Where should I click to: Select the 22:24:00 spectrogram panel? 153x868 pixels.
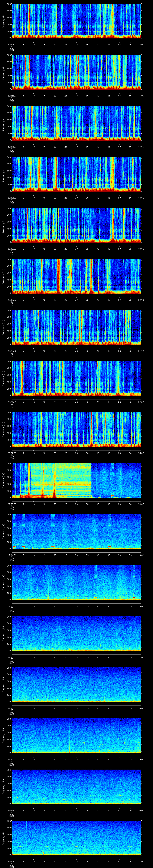click(x=76, y=531)
